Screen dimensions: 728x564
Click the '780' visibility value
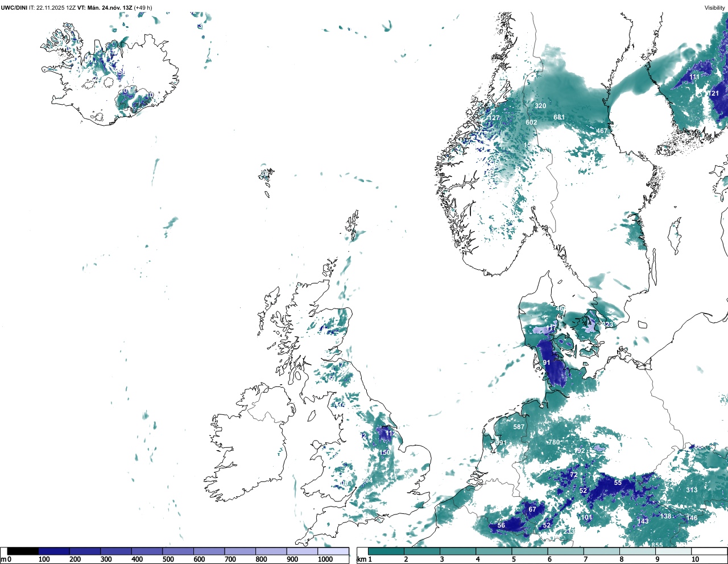(x=554, y=442)
